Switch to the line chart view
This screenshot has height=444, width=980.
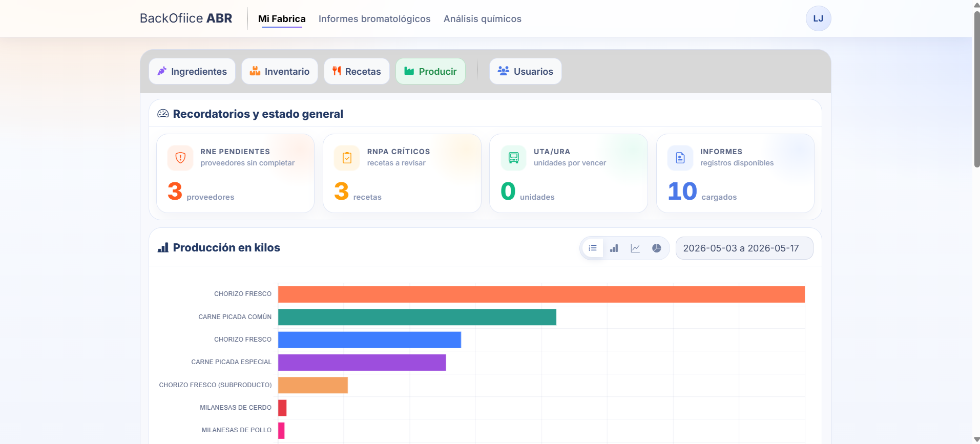click(x=635, y=248)
